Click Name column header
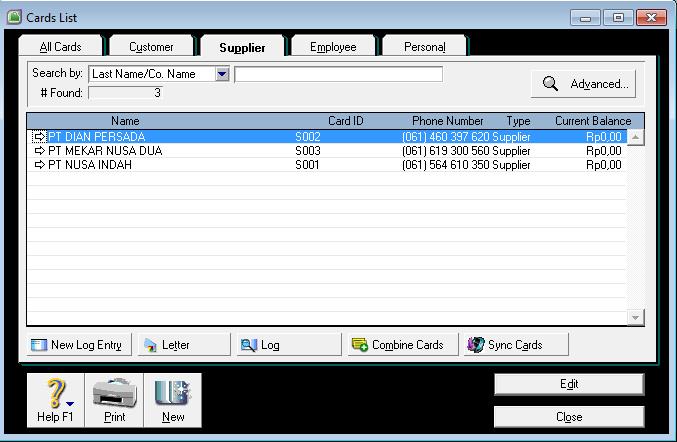This screenshot has width=677, height=442. 125,121
